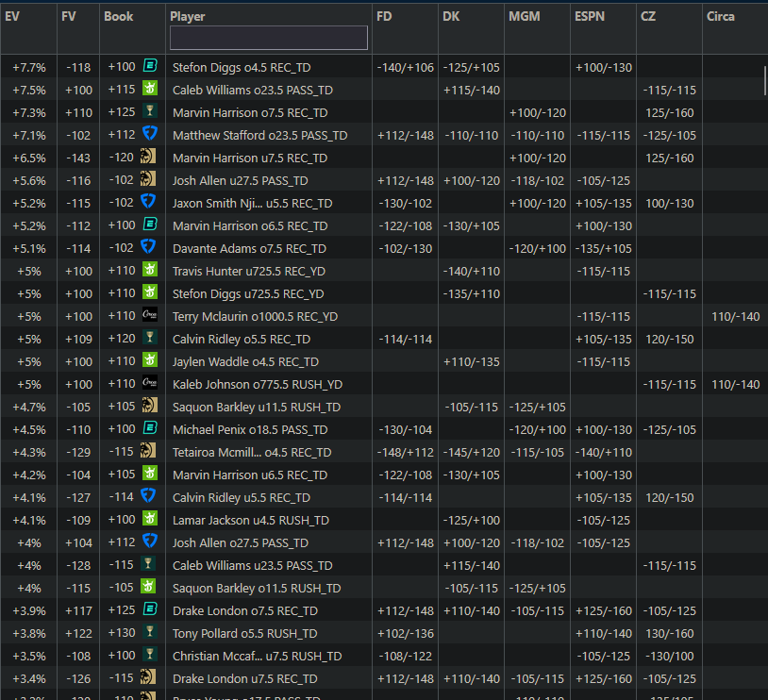Sort by the FV column header
Screen dimensions: 768x700
pyautogui.click(x=69, y=17)
